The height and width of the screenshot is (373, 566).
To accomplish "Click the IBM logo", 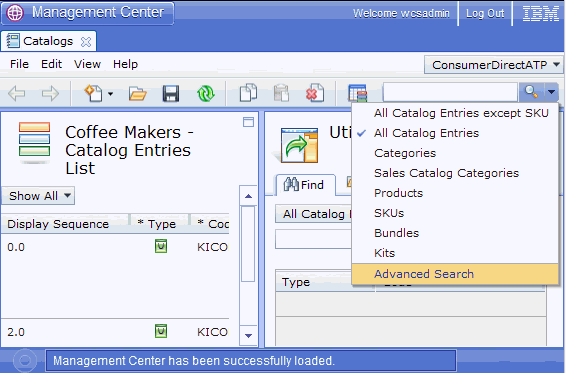I will pos(540,14).
